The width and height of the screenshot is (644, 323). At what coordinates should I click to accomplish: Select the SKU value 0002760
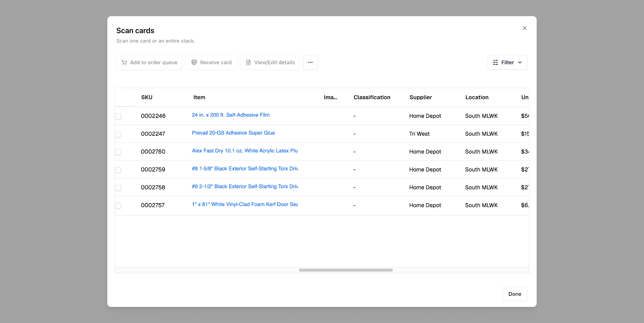pyautogui.click(x=153, y=151)
